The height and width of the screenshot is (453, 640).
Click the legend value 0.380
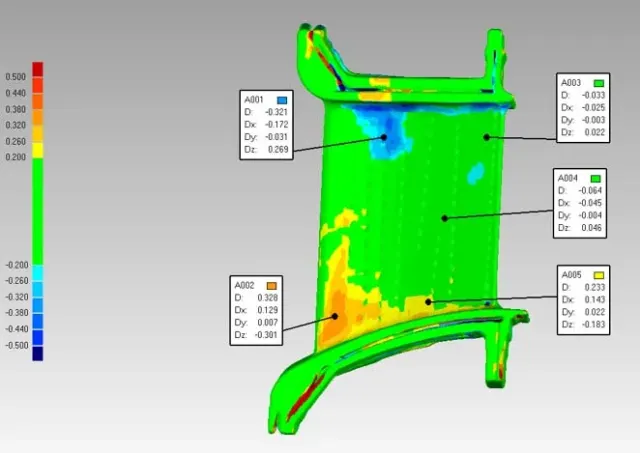point(16,109)
